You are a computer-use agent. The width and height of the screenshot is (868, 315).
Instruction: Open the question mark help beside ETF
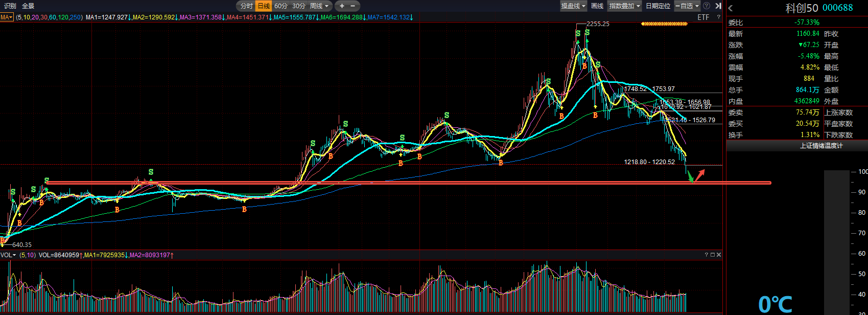[x=718, y=17]
